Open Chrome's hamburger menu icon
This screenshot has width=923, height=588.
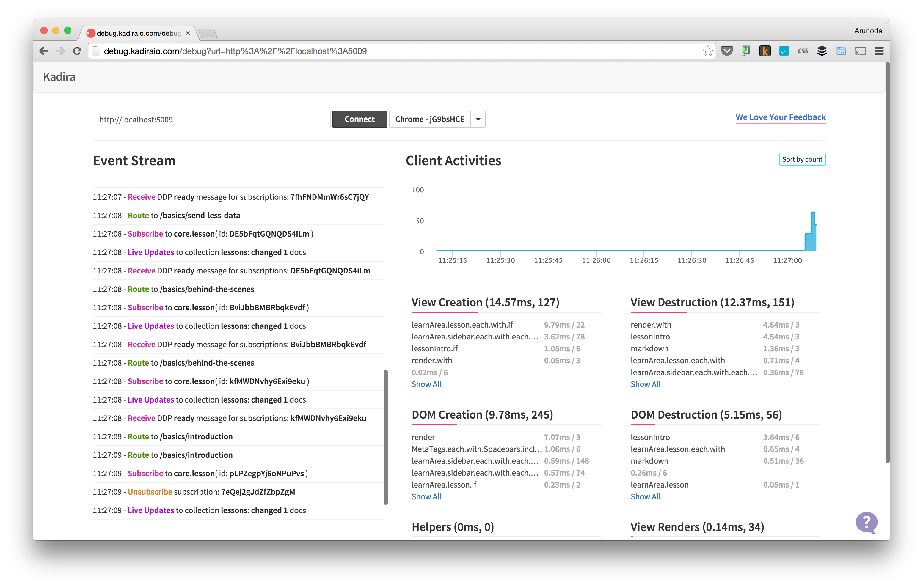(x=879, y=50)
